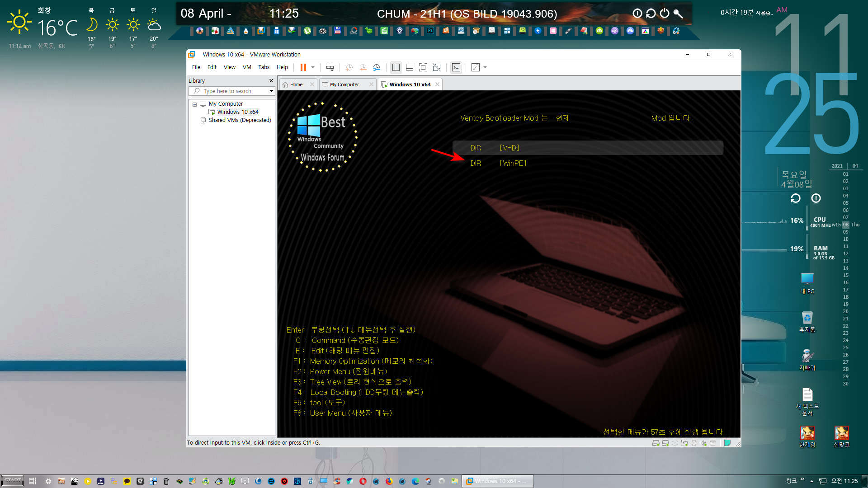Open Task View on the taskbar

32,481
